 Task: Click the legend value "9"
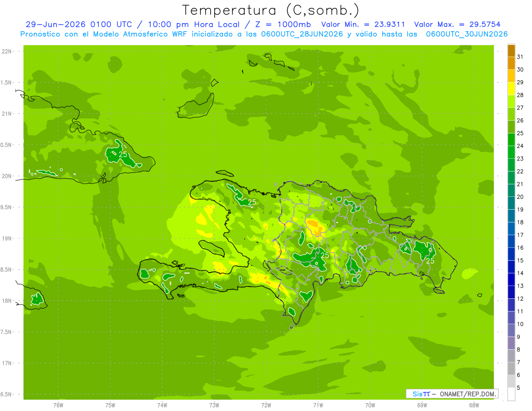tap(519, 337)
